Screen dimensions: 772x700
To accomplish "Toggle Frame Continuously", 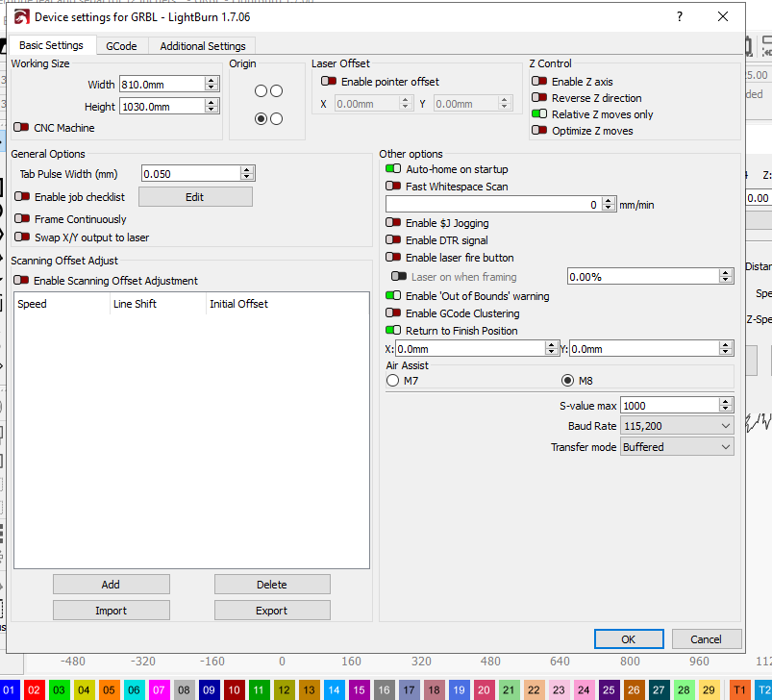I will click(x=22, y=218).
